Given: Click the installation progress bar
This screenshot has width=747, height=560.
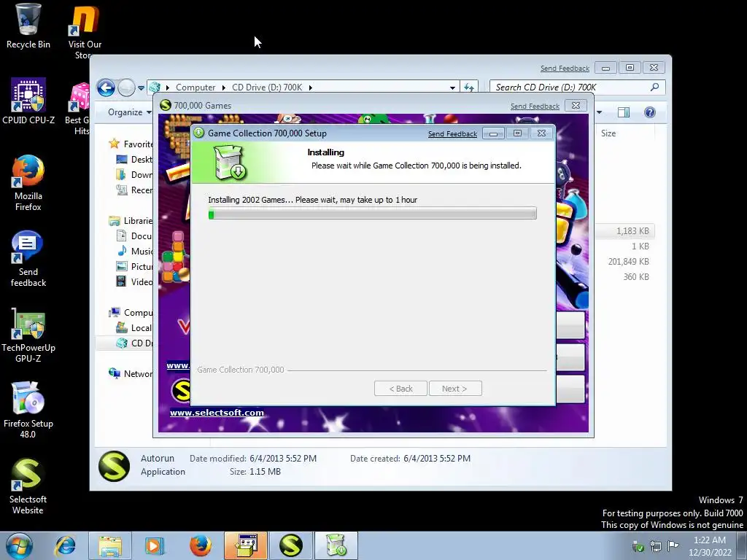Looking at the screenshot, I should click(373, 214).
